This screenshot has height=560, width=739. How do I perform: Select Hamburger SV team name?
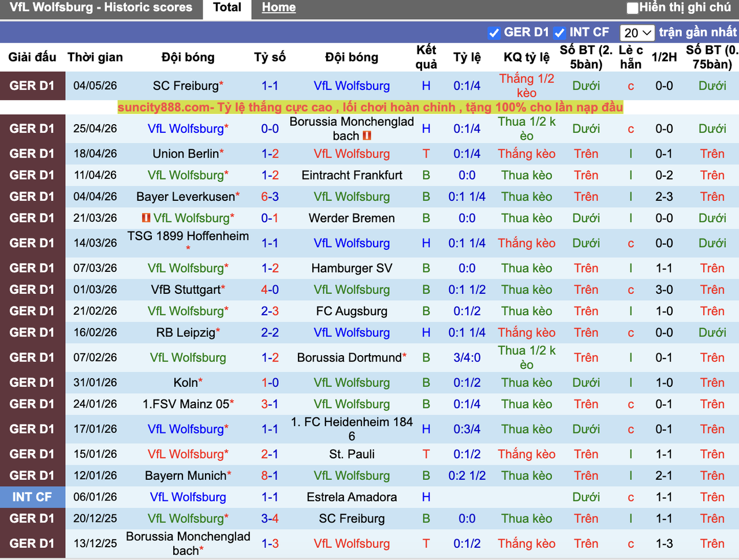pos(352,268)
